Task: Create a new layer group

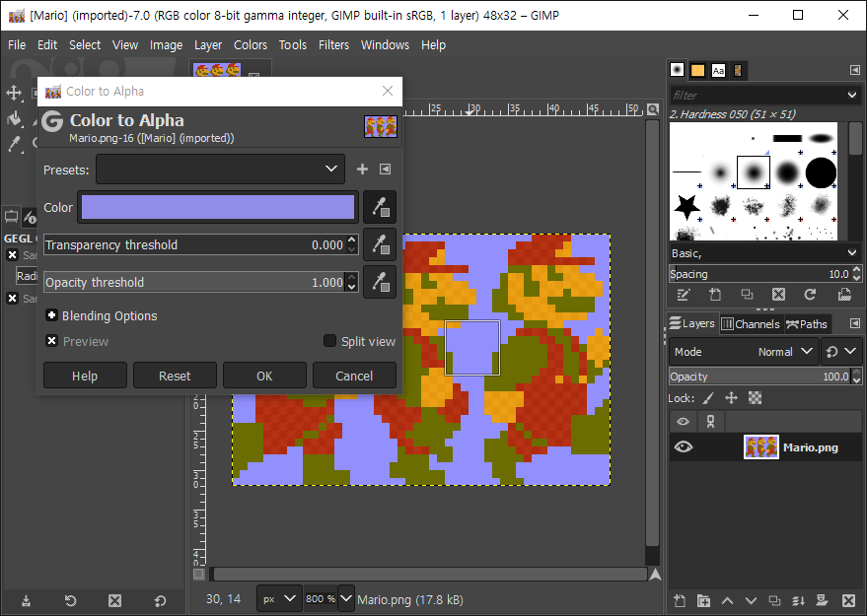Action: [x=703, y=600]
